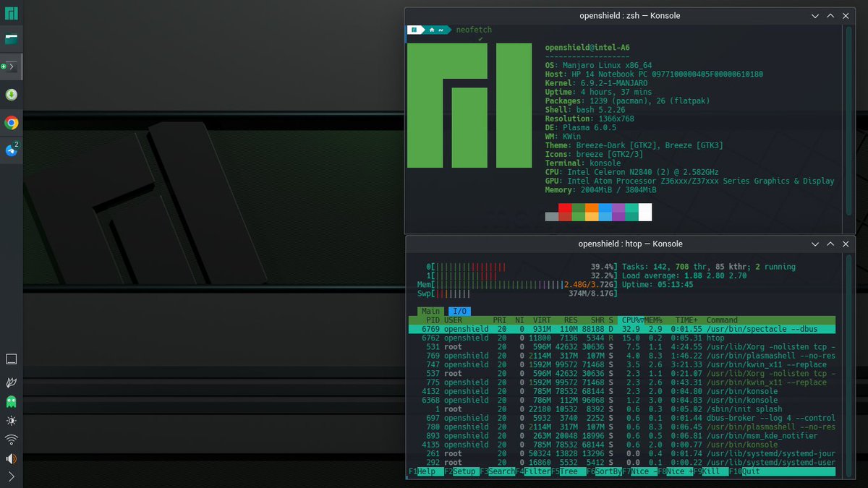This screenshot has width=868, height=488.
Task: Click F7 Nice - in htop footer
Action: click(x=639, y=471)
